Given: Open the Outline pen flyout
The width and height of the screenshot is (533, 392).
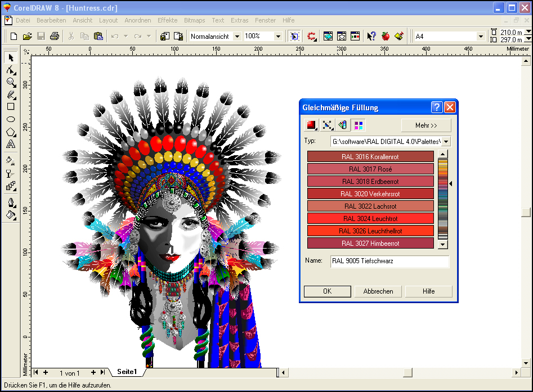Looking at the screenshot, I should tap(11, 203).
